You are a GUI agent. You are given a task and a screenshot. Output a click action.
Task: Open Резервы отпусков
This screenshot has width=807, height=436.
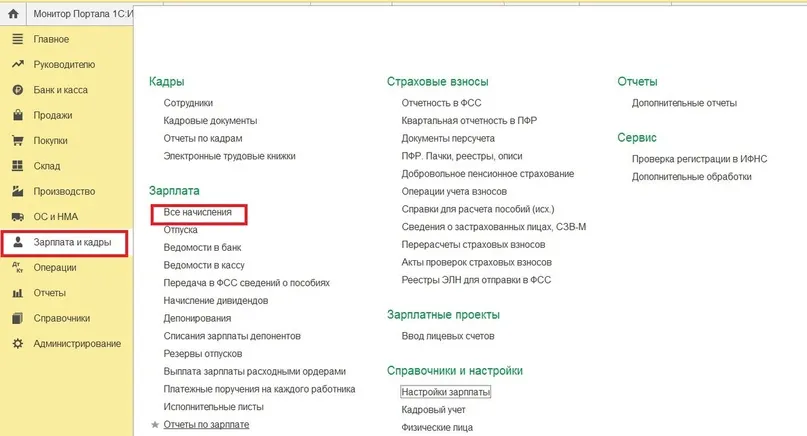tap(203, 354)
